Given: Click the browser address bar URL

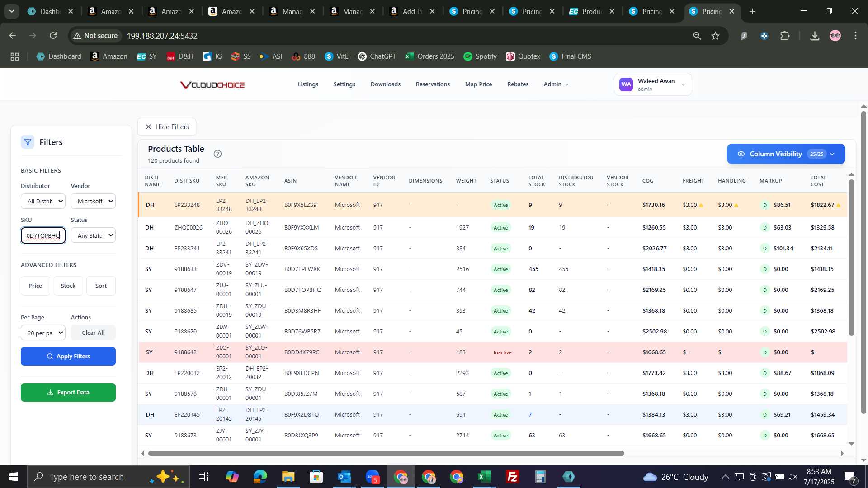Looking at the screenshot, I should click(x=162, y=36).
